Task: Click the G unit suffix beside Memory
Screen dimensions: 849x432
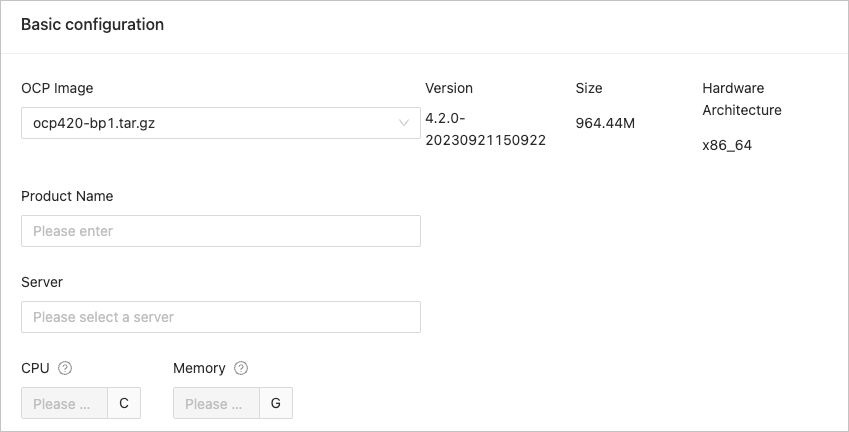Action: 276,404
